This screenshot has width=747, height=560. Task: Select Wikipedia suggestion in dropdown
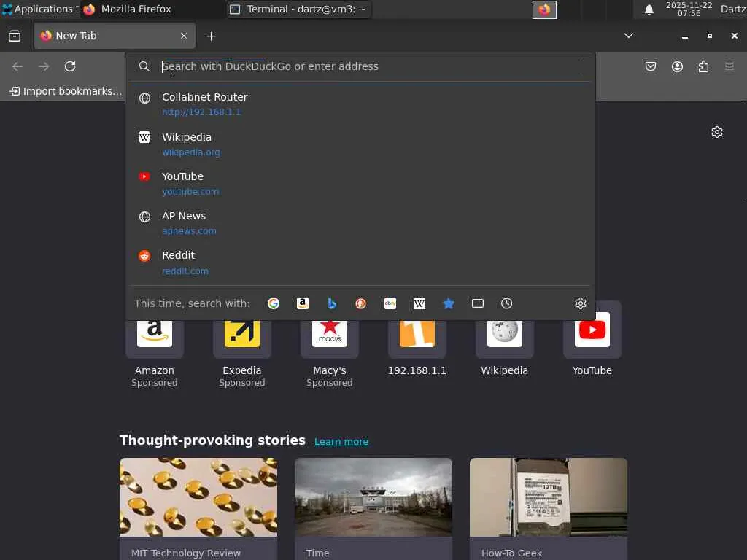click(x=360, y=144)
